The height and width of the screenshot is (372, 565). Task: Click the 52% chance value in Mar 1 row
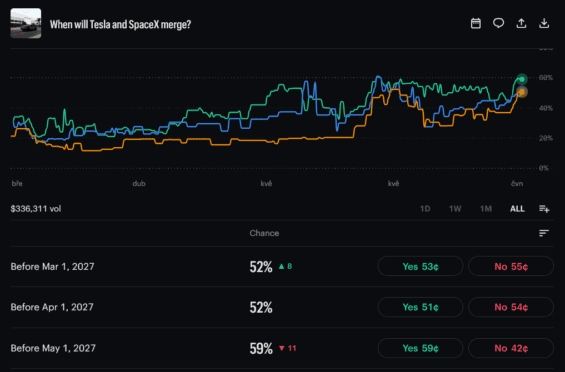(261, 267)
